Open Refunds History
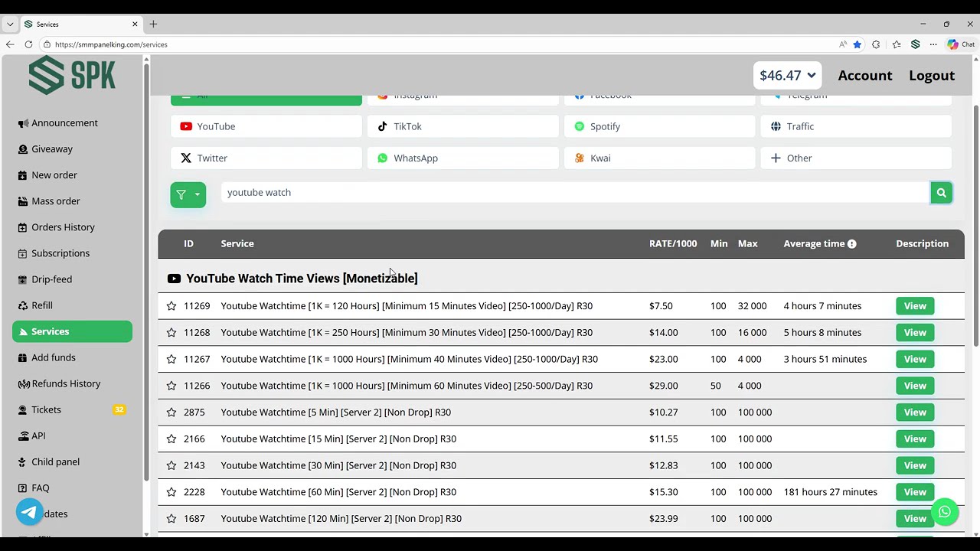 [72, 383]
